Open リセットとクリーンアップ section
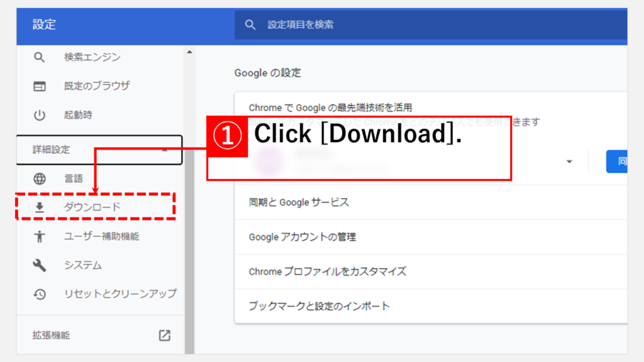 click(x=120, y=294)
